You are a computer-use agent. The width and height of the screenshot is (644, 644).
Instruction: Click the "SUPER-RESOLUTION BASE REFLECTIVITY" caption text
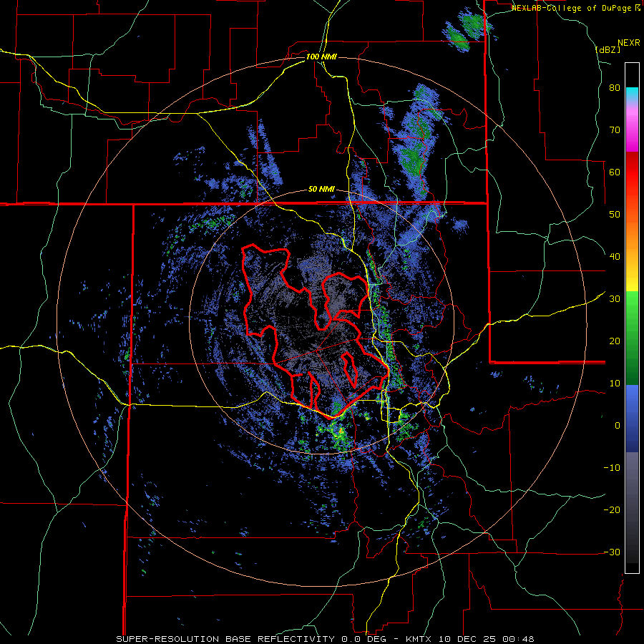pyautogui.click(x=225, y=639)
